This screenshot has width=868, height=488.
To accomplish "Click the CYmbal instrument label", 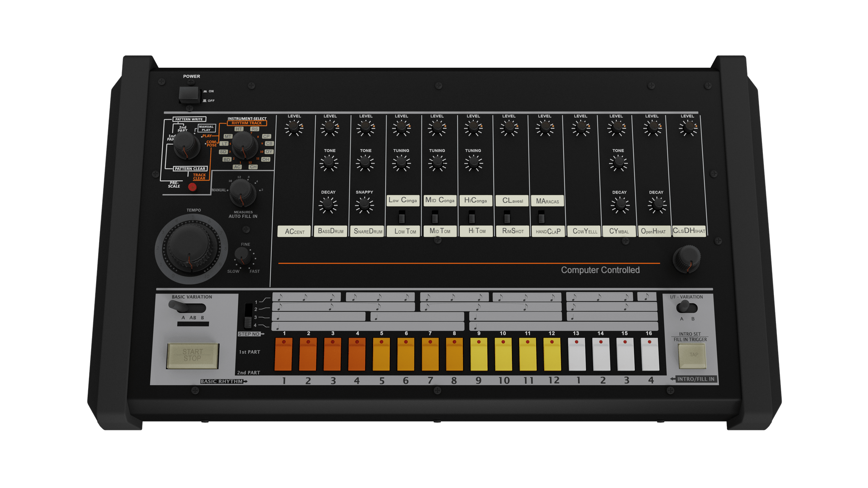I will (619, 231).
